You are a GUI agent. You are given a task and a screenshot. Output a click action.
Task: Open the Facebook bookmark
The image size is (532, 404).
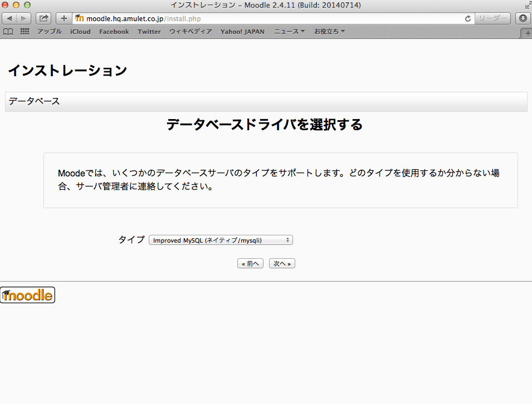(x=114, y=32)
